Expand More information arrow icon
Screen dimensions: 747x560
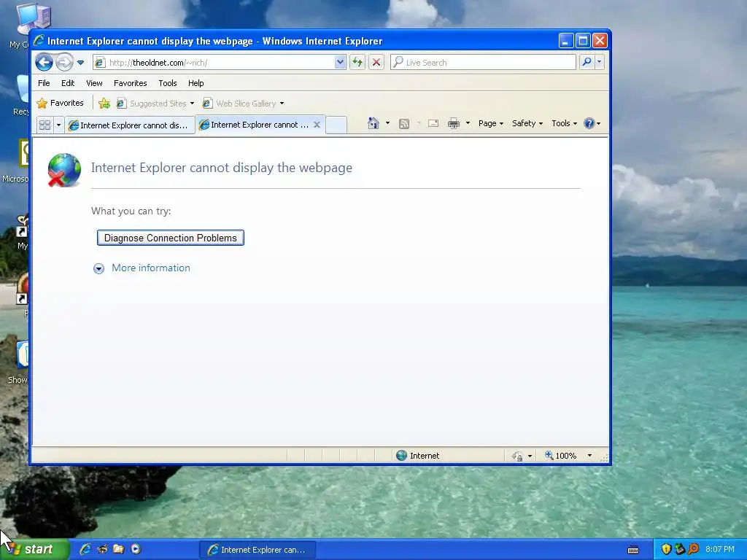[98, 268]
